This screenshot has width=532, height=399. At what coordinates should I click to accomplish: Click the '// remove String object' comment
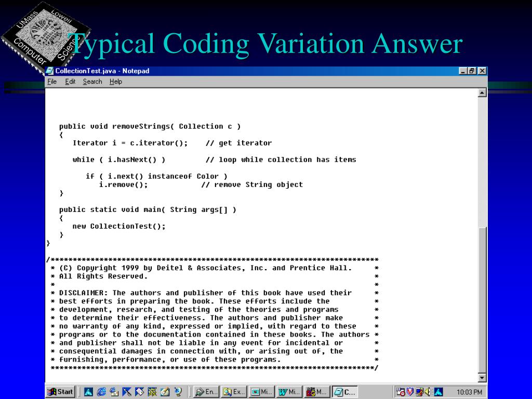pyautogui.click(x=252, y=185)
